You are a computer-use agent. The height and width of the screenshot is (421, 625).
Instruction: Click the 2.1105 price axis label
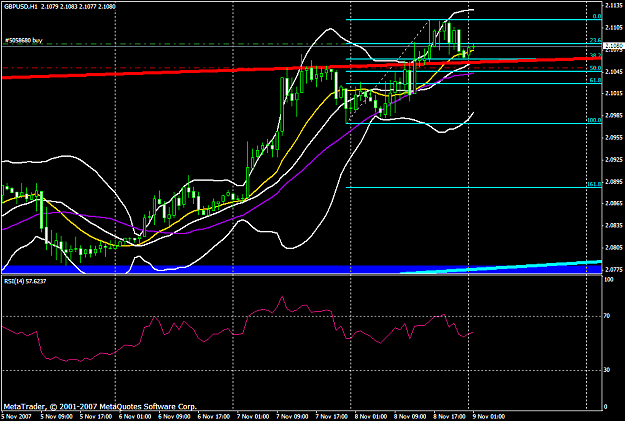click(614, 28)
